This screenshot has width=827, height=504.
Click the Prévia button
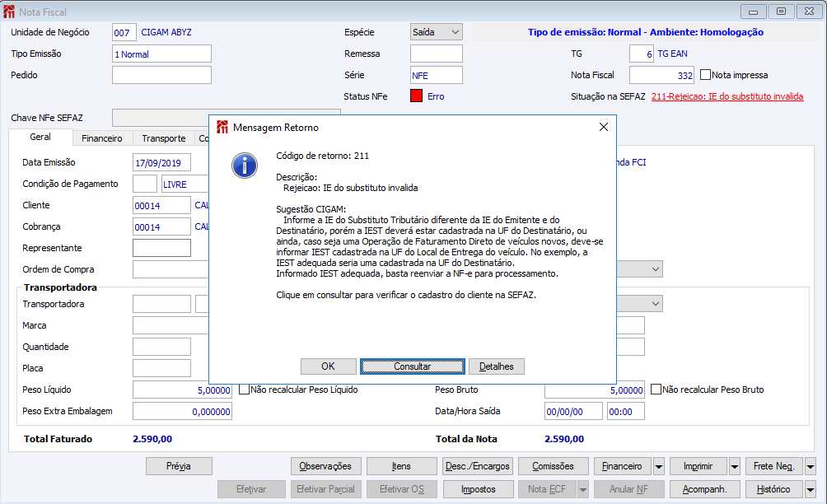click(x=179, y=466)
